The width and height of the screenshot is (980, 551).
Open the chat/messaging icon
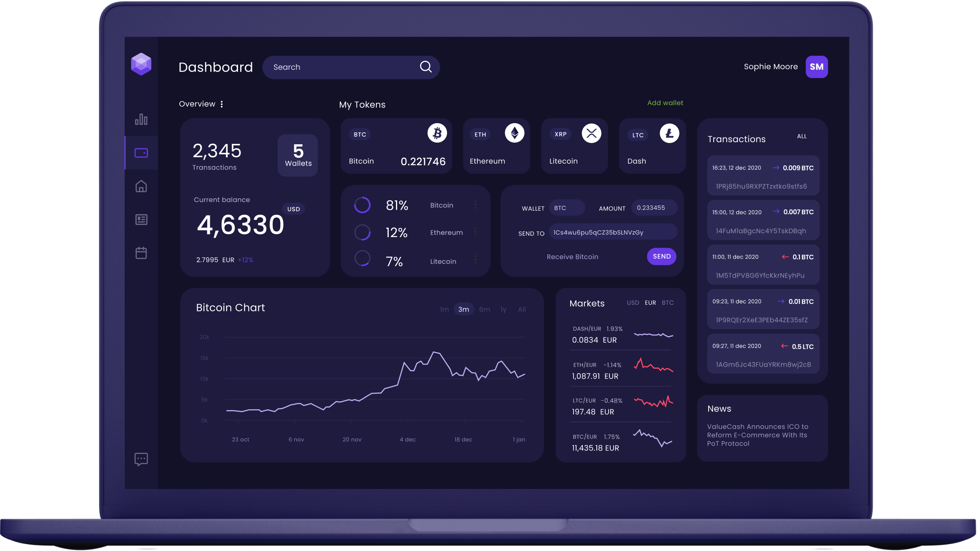141,459
